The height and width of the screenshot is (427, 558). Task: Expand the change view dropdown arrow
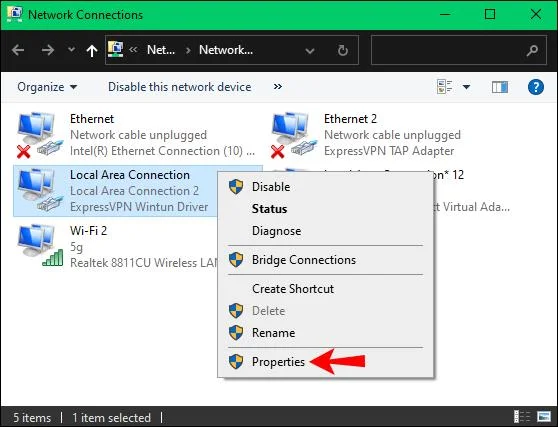pyautogui.click(x=466, y=87)
